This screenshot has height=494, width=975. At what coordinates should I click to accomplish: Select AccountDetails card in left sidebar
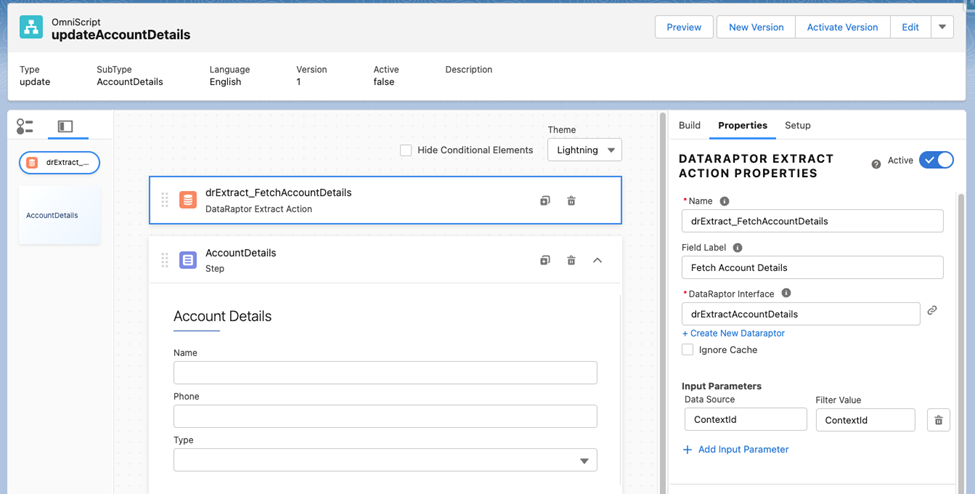(60, 215)
